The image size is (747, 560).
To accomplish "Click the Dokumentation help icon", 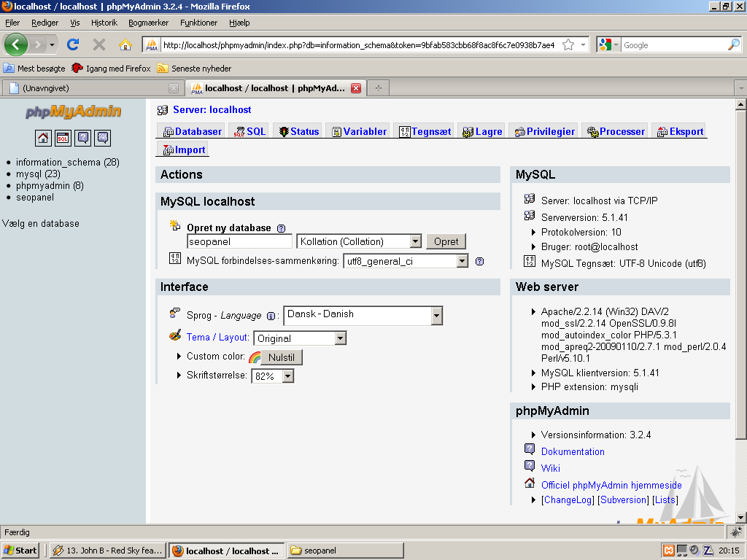I will [530, 448].
